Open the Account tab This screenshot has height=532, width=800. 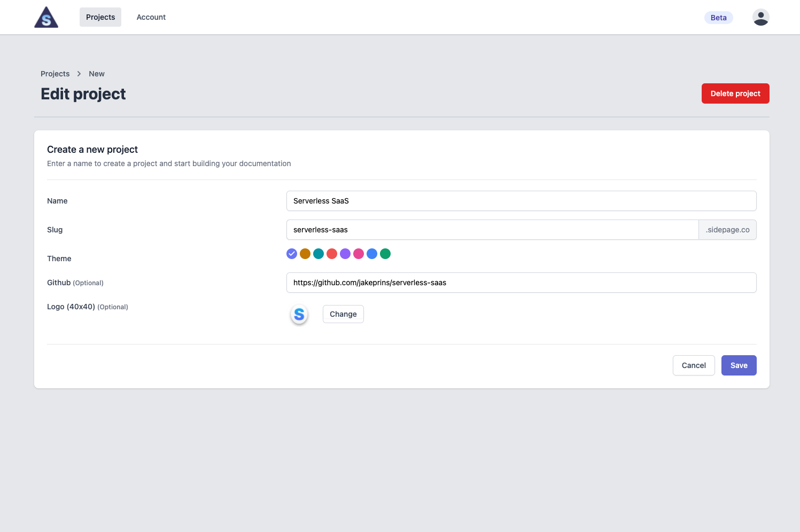[151, 17]
